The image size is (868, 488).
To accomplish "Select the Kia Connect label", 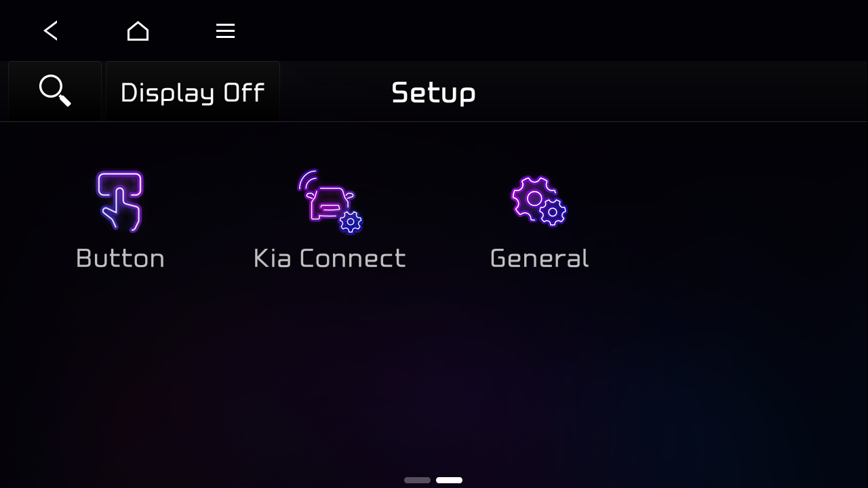I will click(x=330, y=258).
